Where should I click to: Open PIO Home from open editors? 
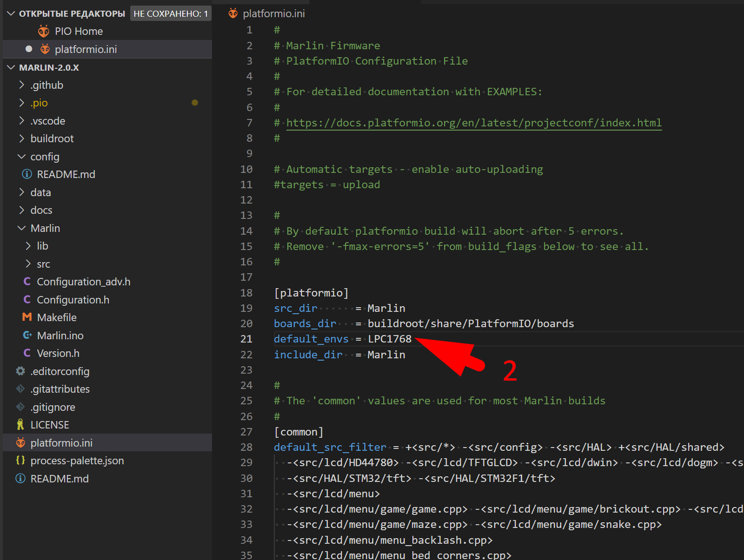point(79,31)
